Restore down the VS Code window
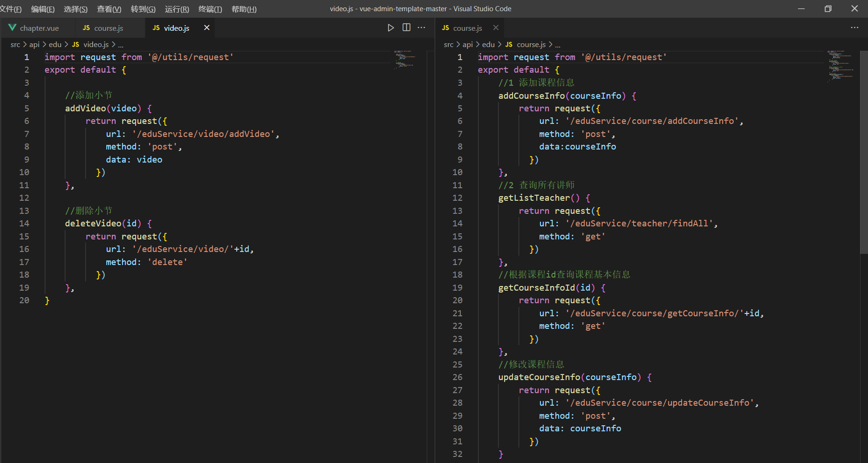This screenshot has width=868, height=463. click(828, 9)
